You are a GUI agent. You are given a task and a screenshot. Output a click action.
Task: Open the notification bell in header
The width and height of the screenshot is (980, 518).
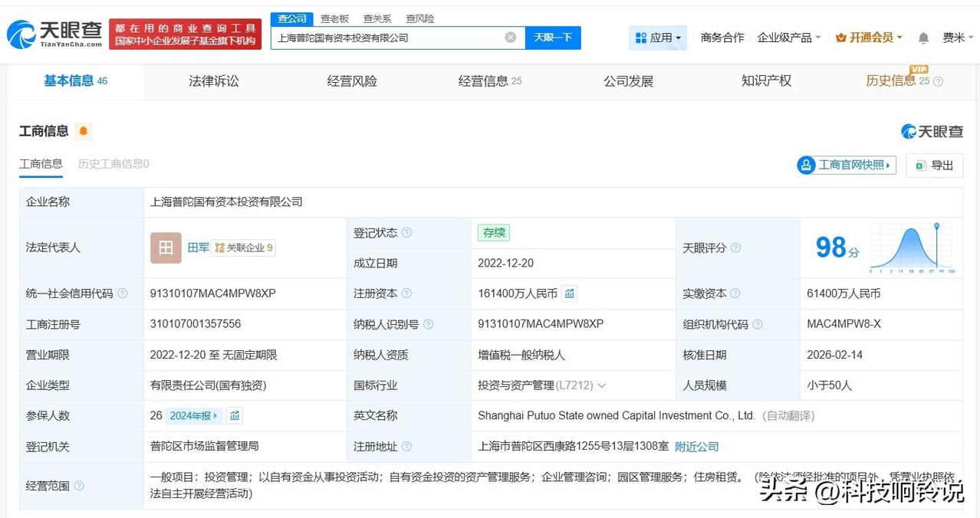coord(923,38)
